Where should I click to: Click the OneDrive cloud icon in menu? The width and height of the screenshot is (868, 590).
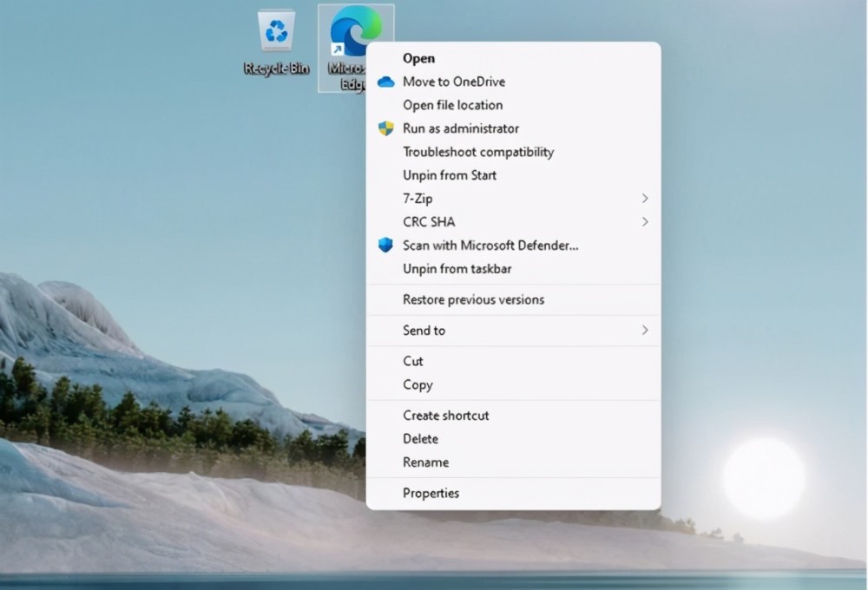point(386,82)
